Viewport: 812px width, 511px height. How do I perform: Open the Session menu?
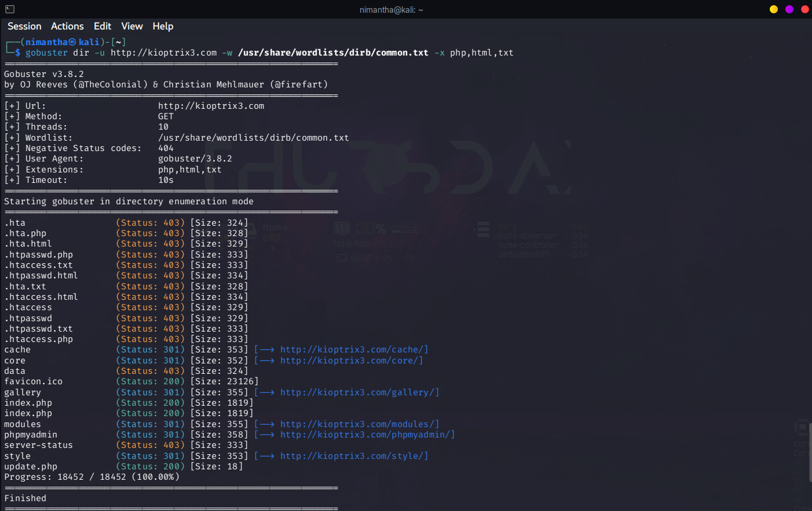(24, 26)
